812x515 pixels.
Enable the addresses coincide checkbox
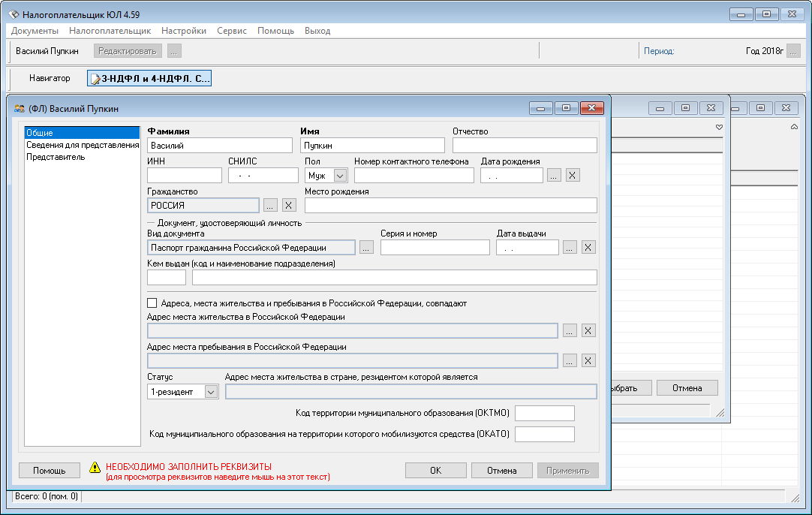coord(152,303)
